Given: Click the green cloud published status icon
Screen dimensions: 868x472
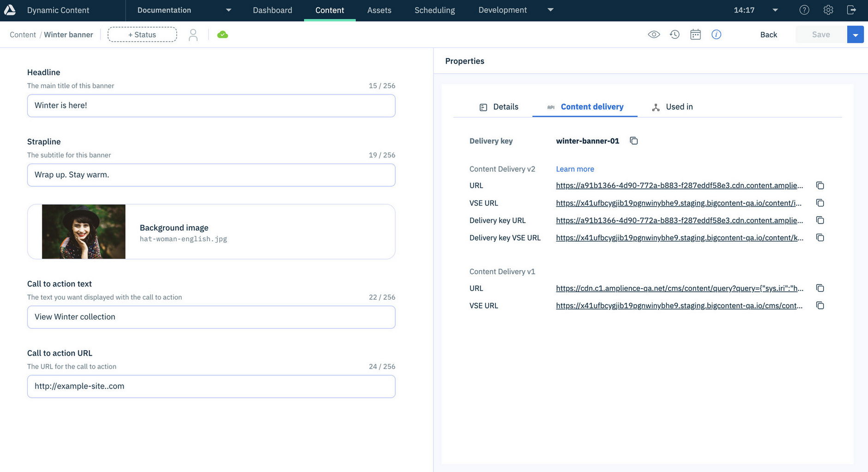Looking at the screenshot, I should click(223, 35).
